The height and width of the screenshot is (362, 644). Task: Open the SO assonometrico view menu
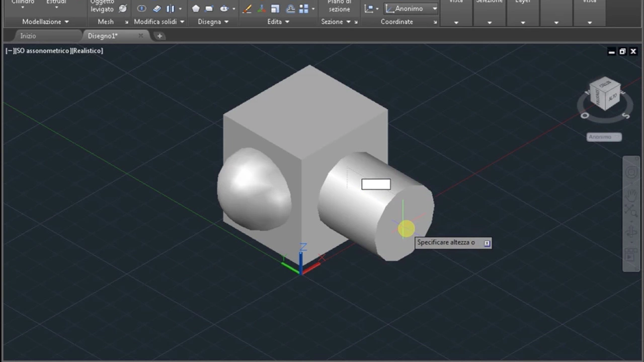[43, 51]
